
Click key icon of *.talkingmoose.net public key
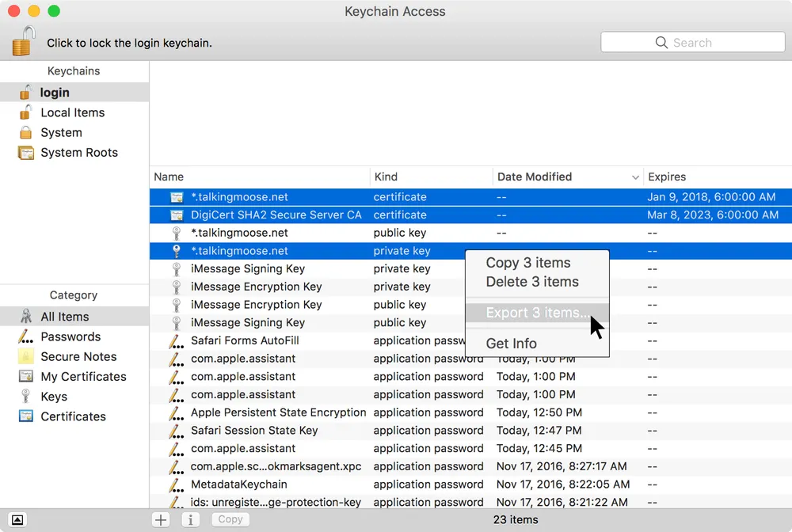click(177, 233)
